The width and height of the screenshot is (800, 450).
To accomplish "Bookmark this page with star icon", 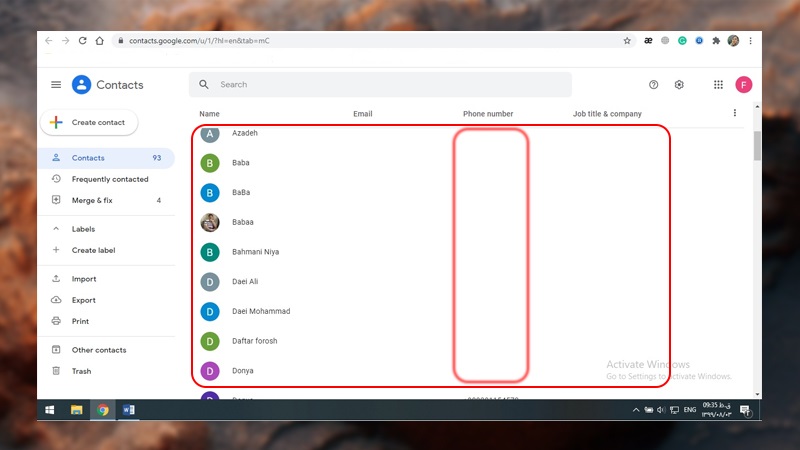I will tap(627, 41).
